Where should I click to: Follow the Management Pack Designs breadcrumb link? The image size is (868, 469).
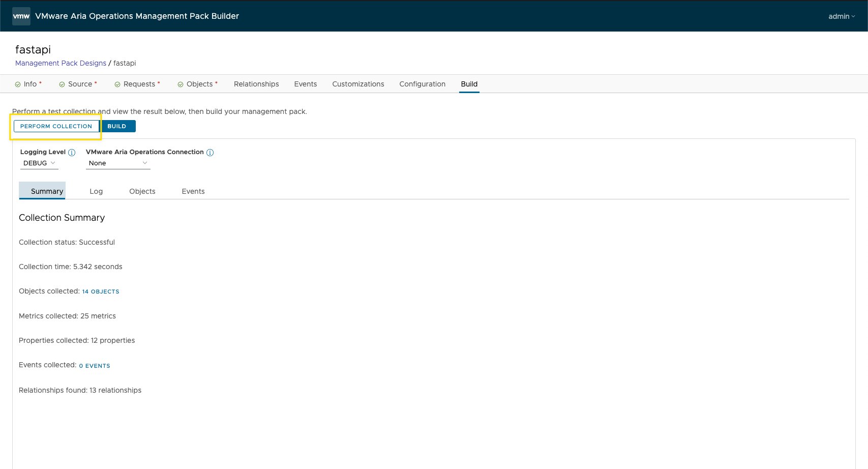(x=61, y=63)
